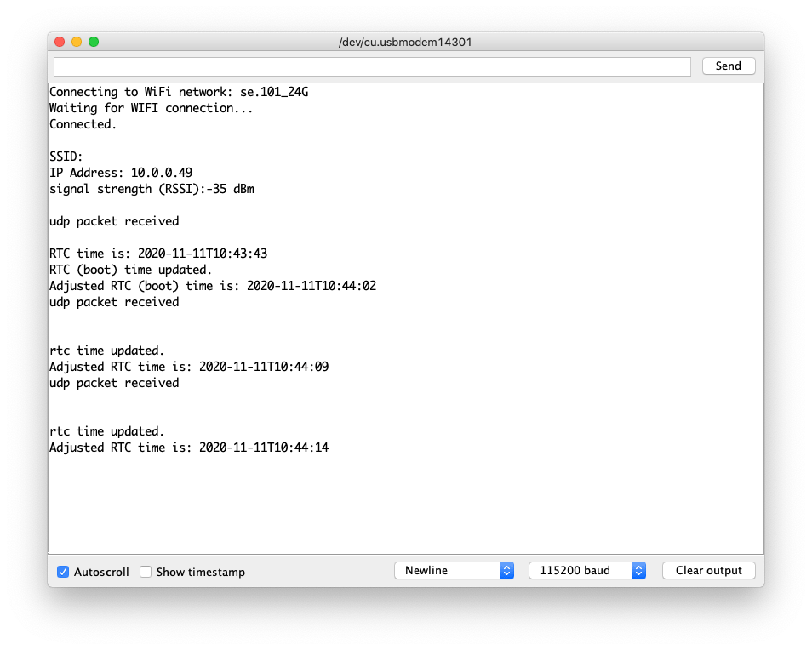This screenshot has height=650, width=812.
Task: Click the Send button
Action: coord(728,66)
